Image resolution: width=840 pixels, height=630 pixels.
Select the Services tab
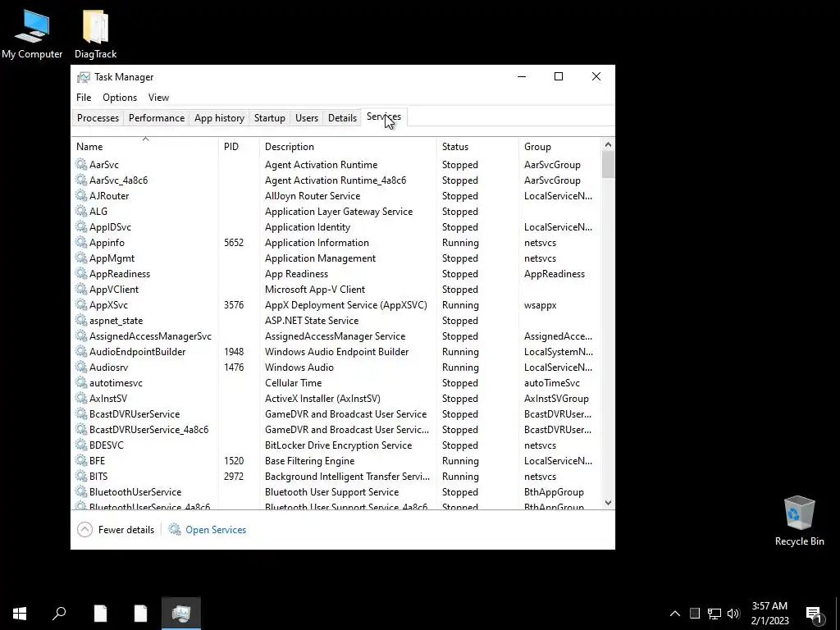click(x=384, y=116)
